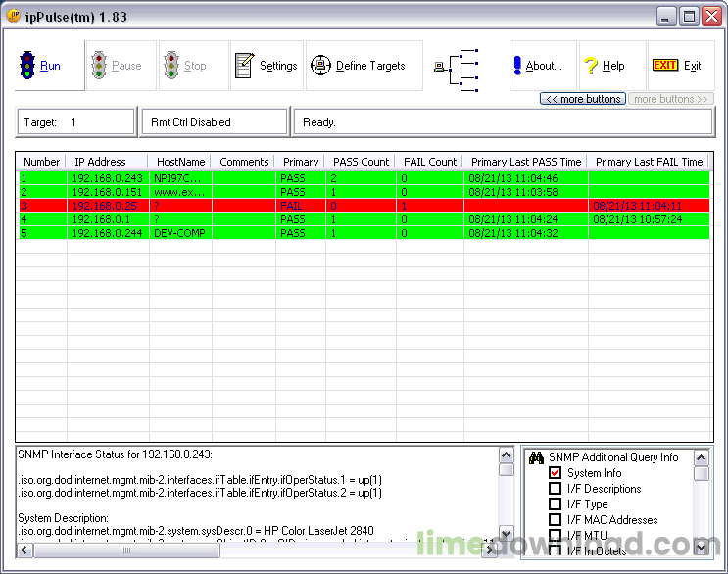Click the Pause traffic light icon

(99, 65)
